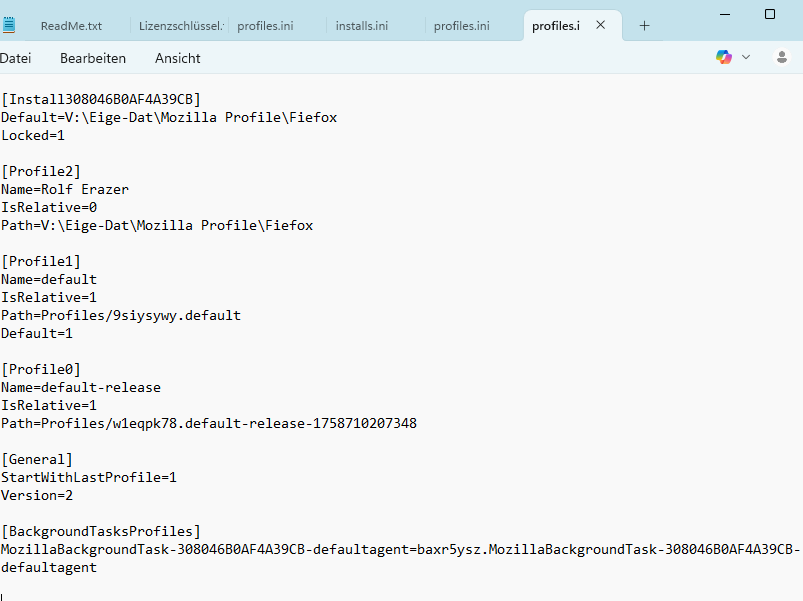This screenshot has height=601, width=803.
Task: Open the account profile icon
Action: point(782,58)
